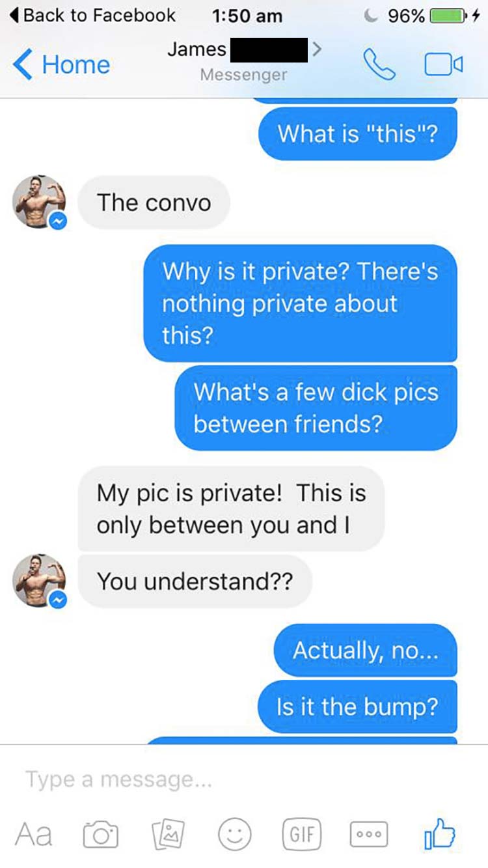This screenshot has width=488, height=868.
Task: Open more options with the three-dots icon
Action: tap(369, 835)
